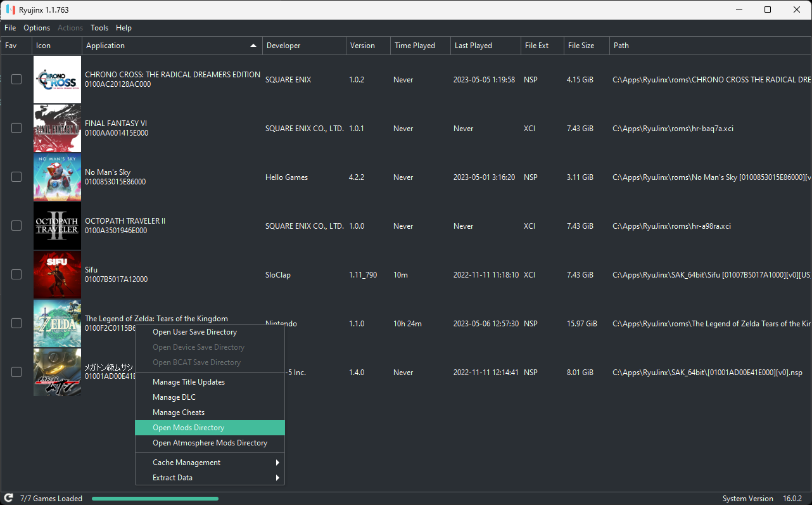
Task: Click the '0100853015E86000' title ID text
Action: pyautogui.click(x=115, y=182)
